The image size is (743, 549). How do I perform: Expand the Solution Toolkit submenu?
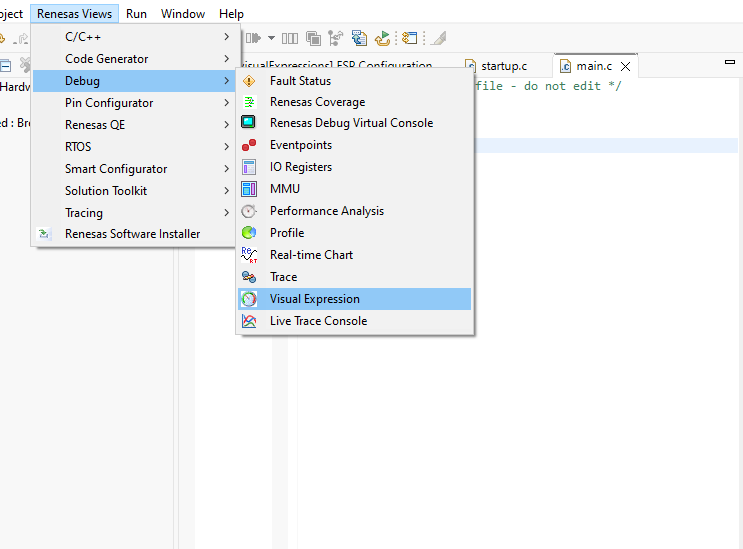tap(134, 191)
